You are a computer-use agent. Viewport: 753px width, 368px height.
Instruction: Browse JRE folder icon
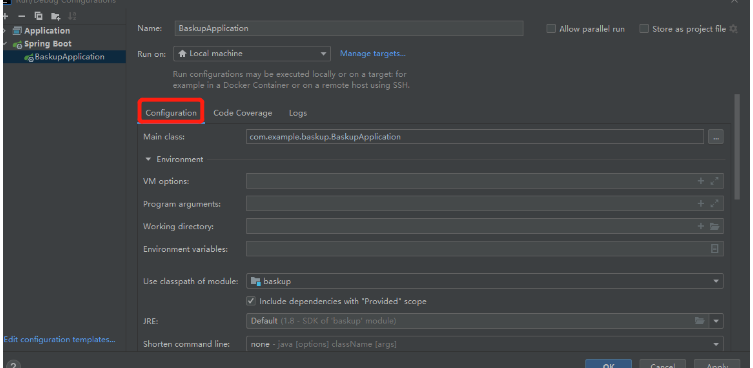[700, 320]
